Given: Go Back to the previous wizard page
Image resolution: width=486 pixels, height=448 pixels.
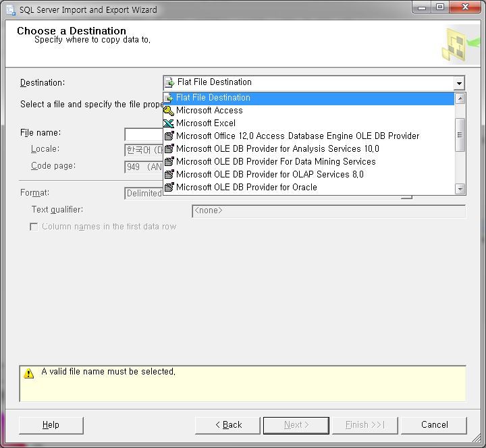Looking at the screenshot, I should coord(227,425).
